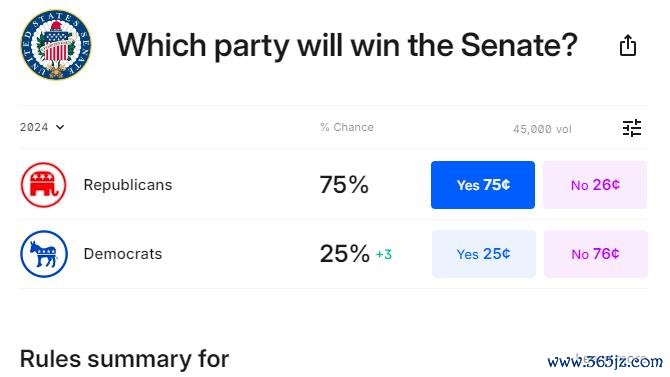
Task: Buy No 26¢ for Republicans
Action: [595, 185]
